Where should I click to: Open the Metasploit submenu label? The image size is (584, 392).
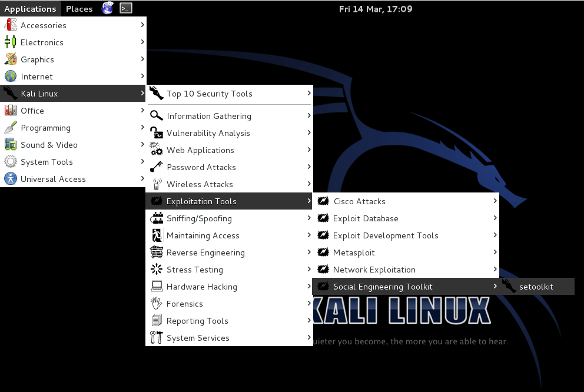354,253
